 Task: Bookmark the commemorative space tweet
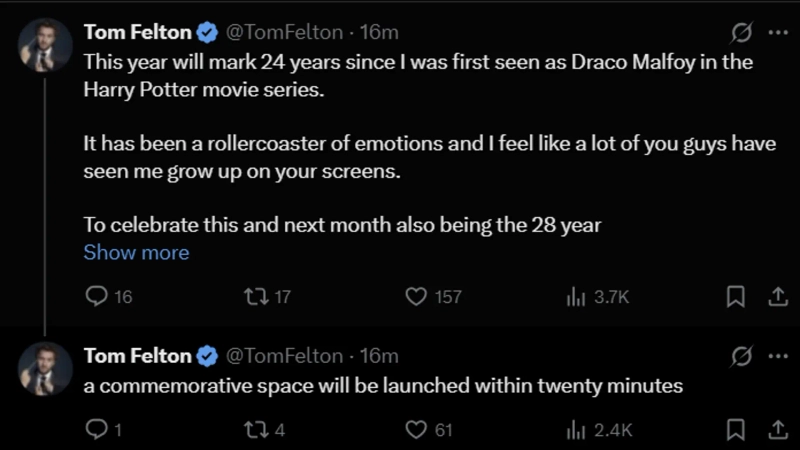pos(735,430)
